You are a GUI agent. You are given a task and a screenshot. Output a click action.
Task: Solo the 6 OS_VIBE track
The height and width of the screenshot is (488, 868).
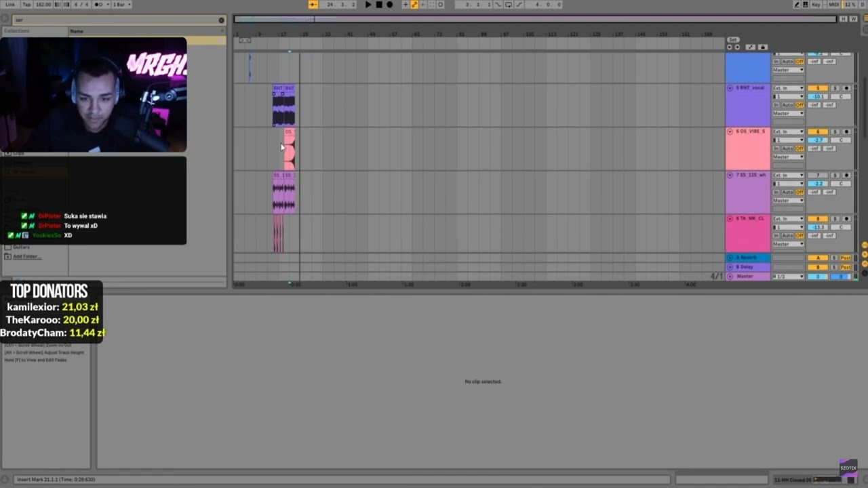[835, 131]
